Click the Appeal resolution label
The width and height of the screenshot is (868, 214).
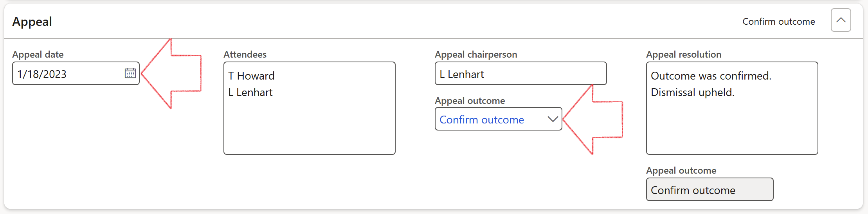683,54
